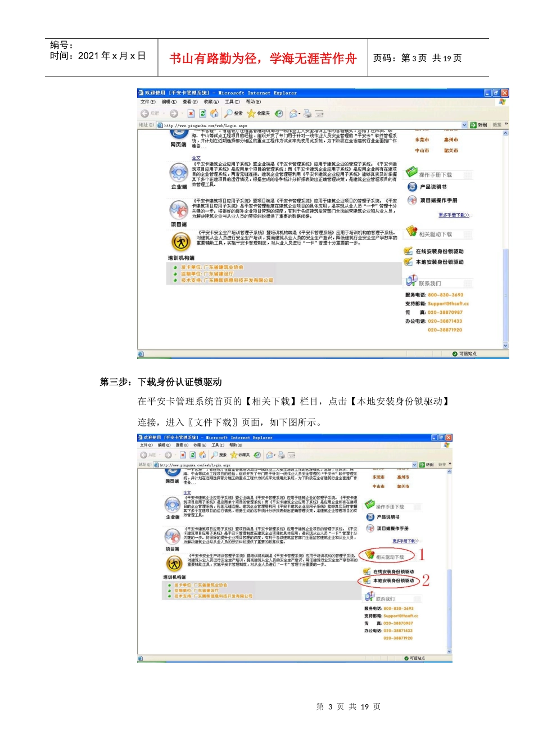
Task: Open 工具 menu in second browser screenshot
Action: click(x=218, y=445)
